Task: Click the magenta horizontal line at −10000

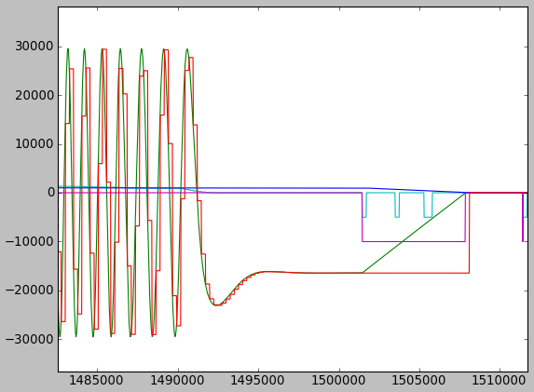Action: click(414, 241)
